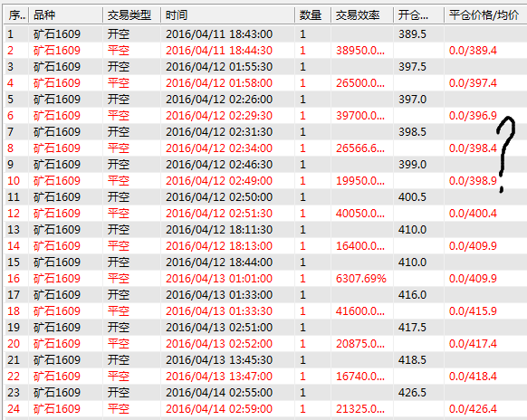Image resolution: width=527 pixels, height=420 pixels.
Task: Click efficiency value 21325.0...
Action: [360, 409]
